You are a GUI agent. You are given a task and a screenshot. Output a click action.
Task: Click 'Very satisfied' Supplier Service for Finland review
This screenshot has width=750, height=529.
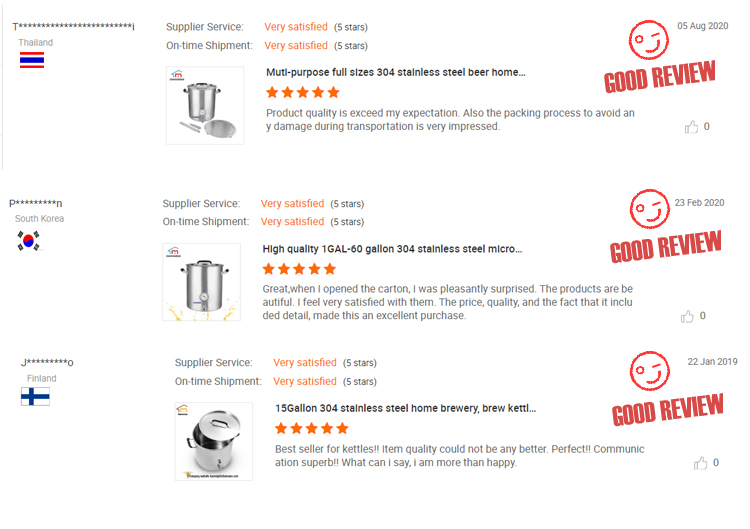(304, 363)
